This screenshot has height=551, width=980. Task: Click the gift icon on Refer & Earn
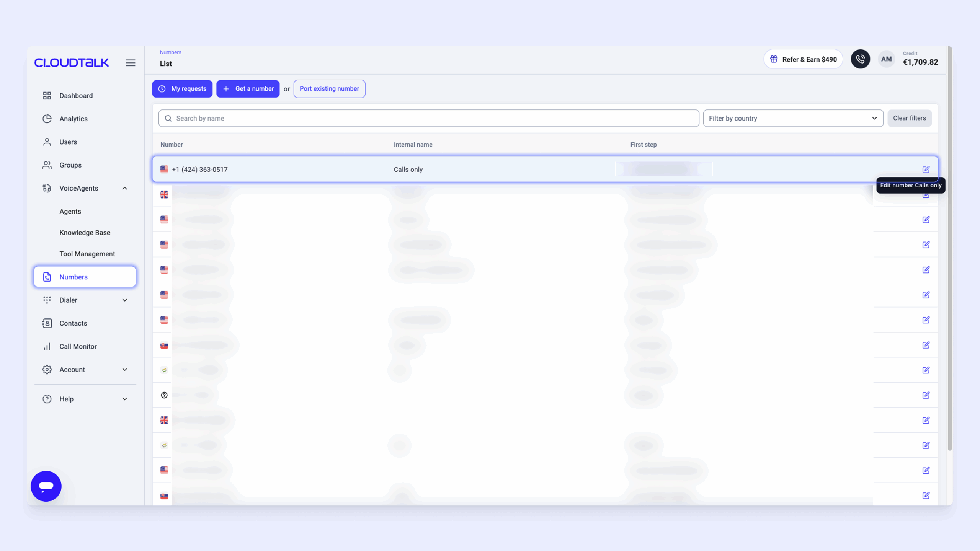click(x=774, y=59)
